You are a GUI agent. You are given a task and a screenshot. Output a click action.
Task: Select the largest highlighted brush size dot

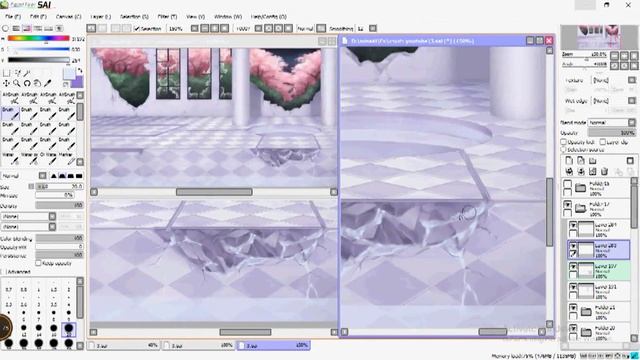(69, 329)
